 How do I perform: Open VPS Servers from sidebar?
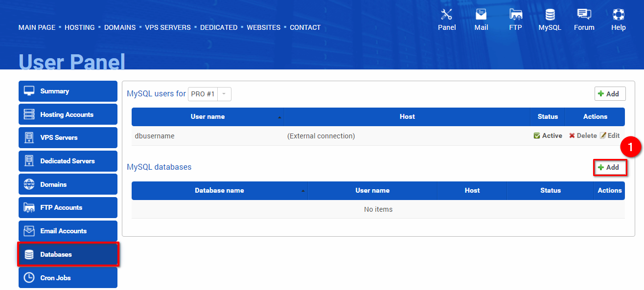pyautogui.click(x=68, y=137)
